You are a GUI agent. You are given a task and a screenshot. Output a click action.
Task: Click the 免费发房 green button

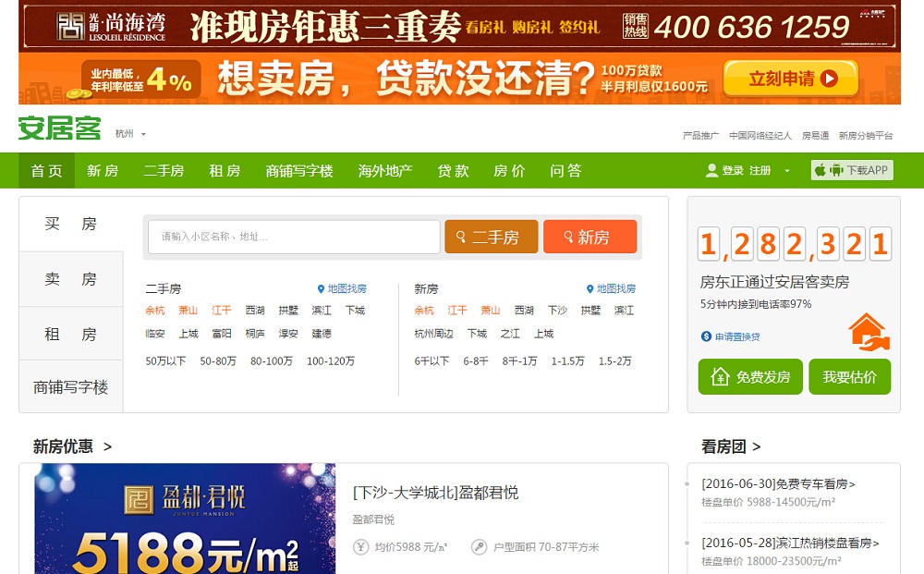click(750, 376)
